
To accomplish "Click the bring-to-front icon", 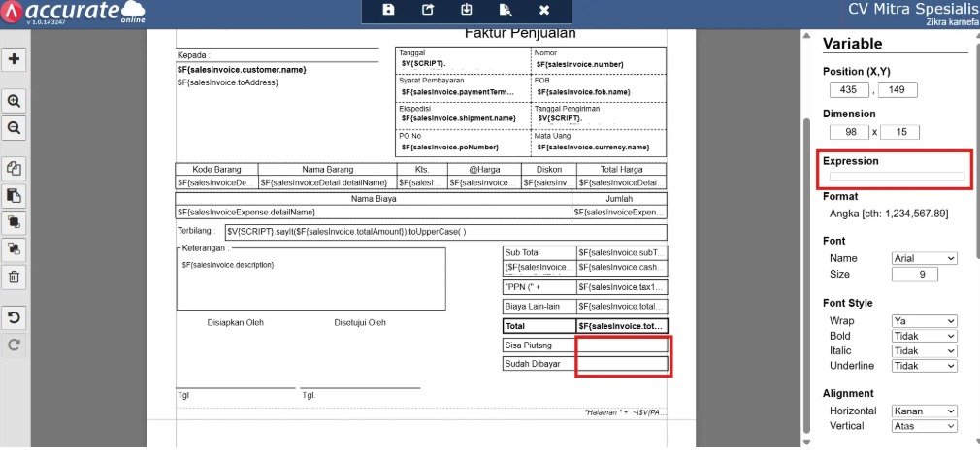I will 14,222.
